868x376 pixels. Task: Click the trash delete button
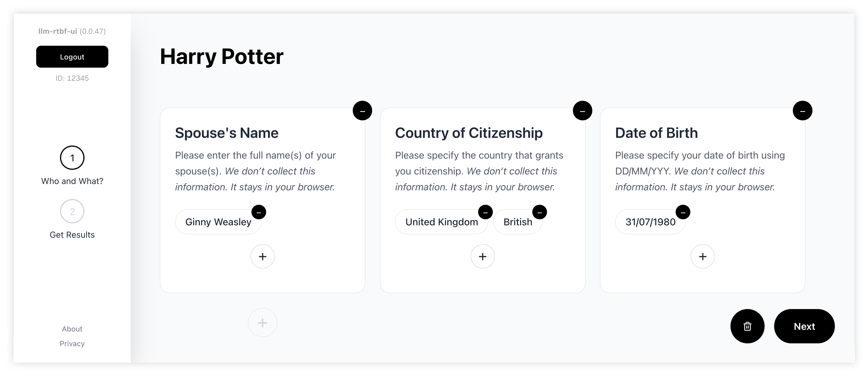(747, 326)
